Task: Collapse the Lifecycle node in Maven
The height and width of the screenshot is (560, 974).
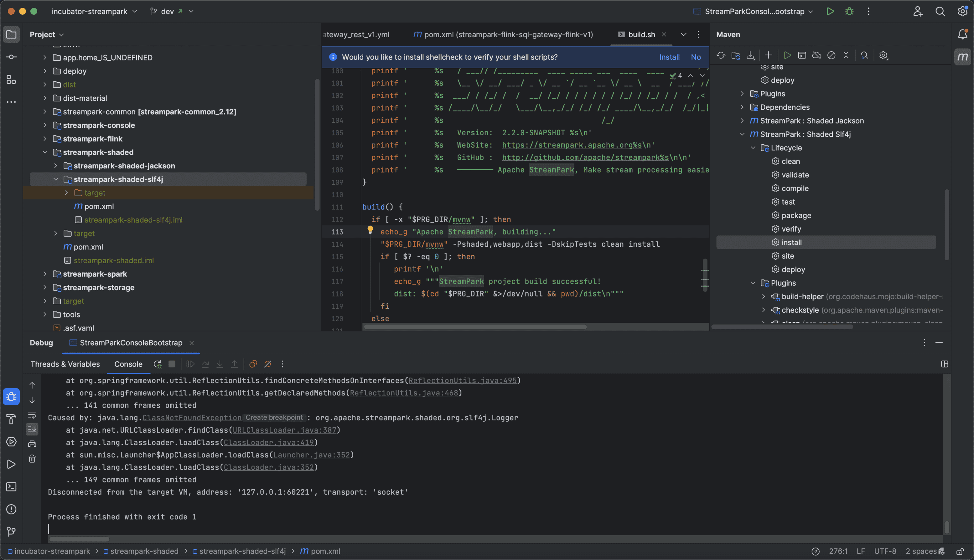Action: click(x=753, y=148)
